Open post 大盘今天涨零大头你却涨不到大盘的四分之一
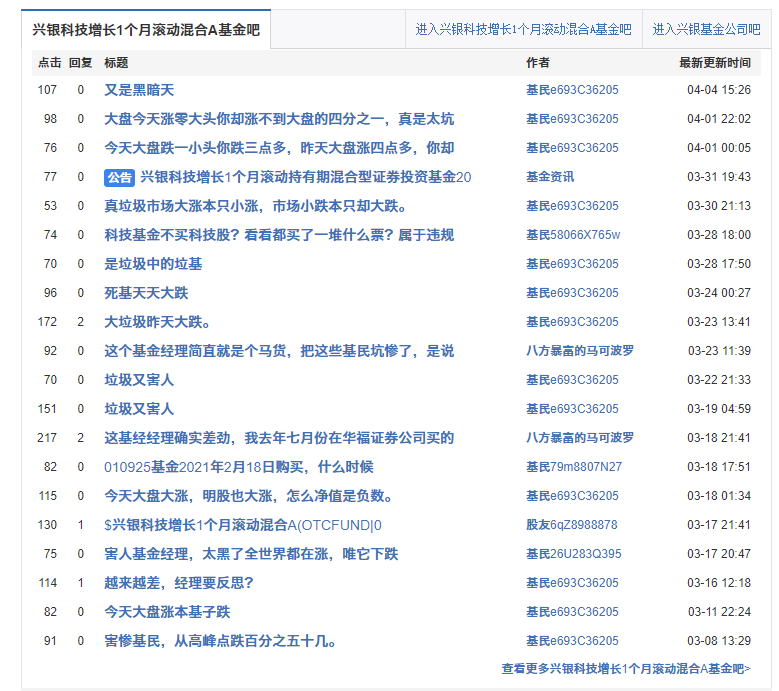 (279, 119)
